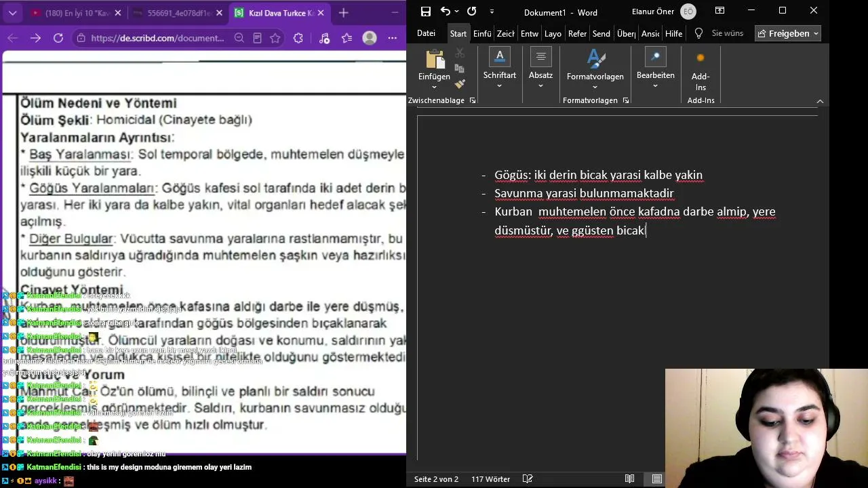Reload the Scribd page
Screen dimensions: 868x488
58,38
